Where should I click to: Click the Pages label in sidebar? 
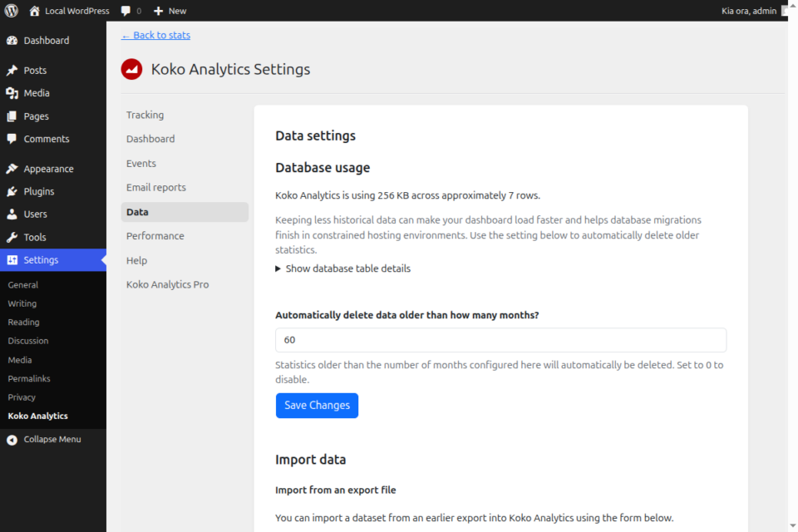(36, 116)
